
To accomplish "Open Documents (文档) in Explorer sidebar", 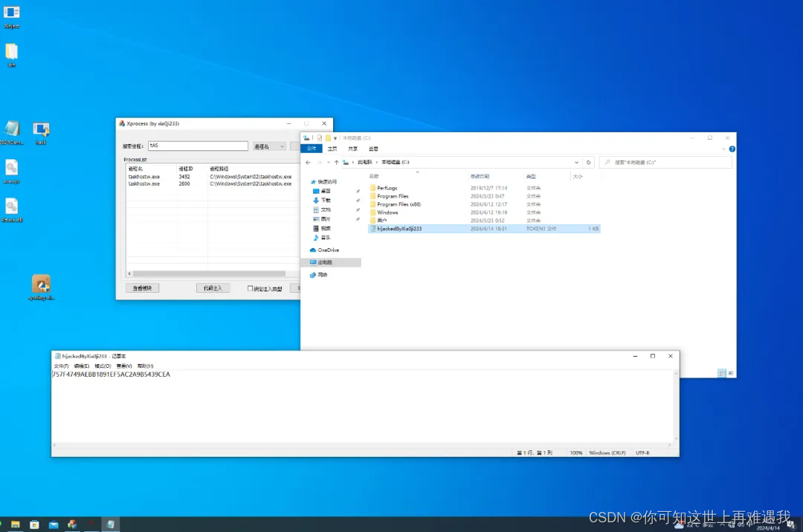I will [326, 210].
